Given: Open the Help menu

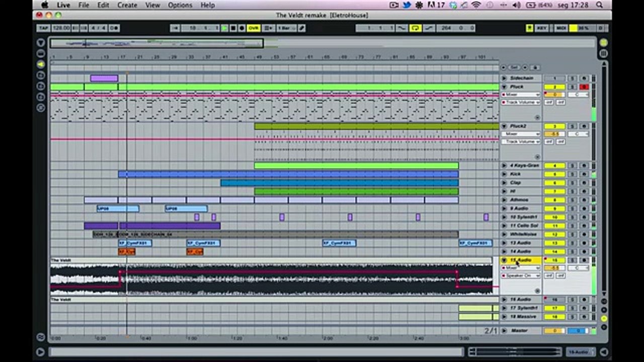Looking at the screenshot, I should pyautogui.click(x=208, y=5).
